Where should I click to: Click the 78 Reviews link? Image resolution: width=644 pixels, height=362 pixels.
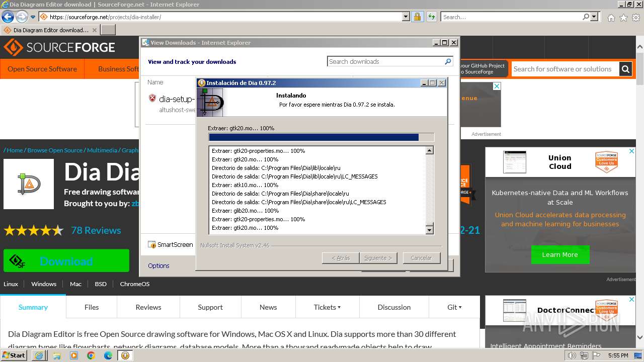96,230
